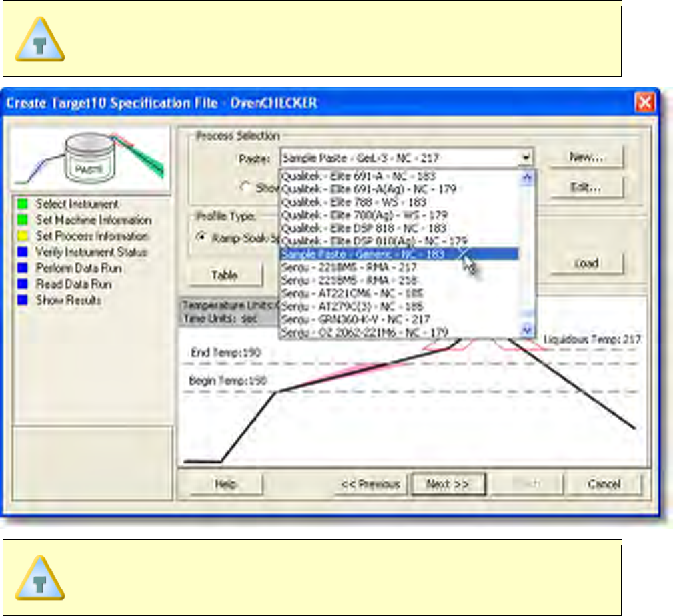Click the Load button
The width and height of the screenshot is (673, 616).
(x=586, y=263)
